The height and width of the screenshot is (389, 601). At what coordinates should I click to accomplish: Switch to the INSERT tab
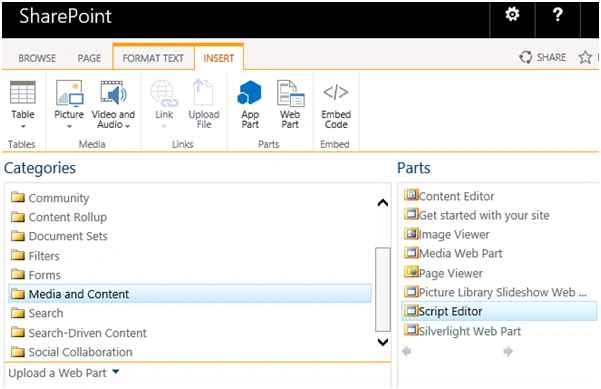click(x=218, y=58)
